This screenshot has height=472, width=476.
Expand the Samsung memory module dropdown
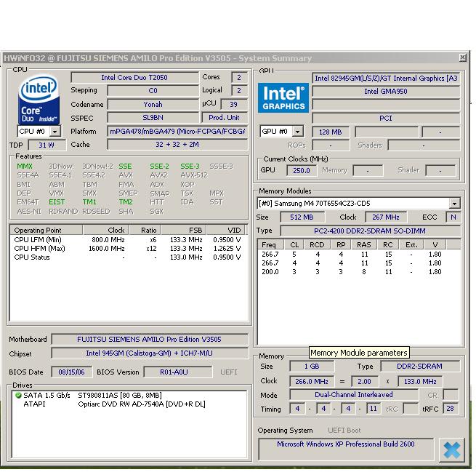point(454,203)
